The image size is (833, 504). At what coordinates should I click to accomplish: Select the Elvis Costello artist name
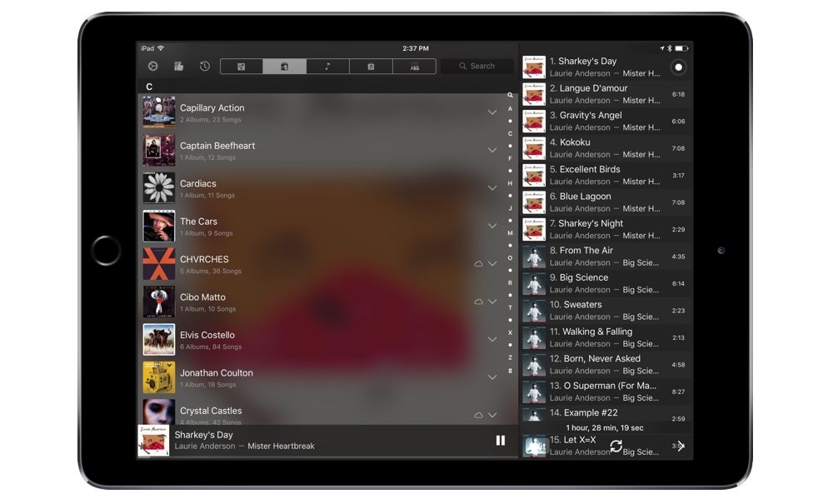point(207,335)
